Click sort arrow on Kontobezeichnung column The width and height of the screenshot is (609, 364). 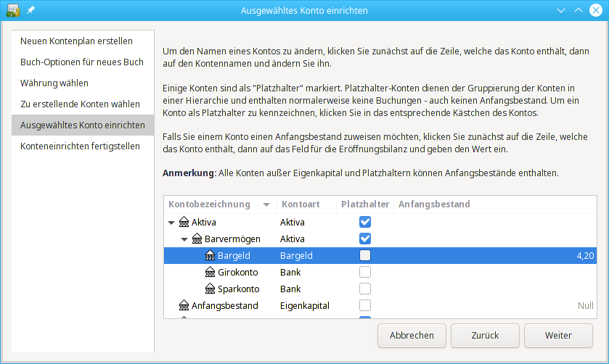[266, 205]
